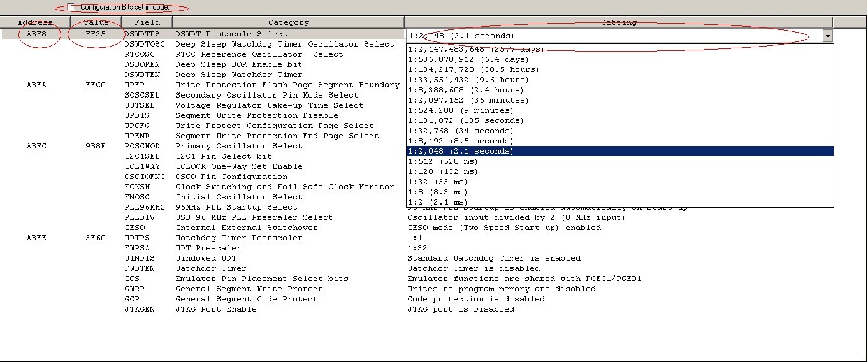Enable 'Configuration Bits set in code' checkbox
868x362 pixels.
(x=71, y=7)
